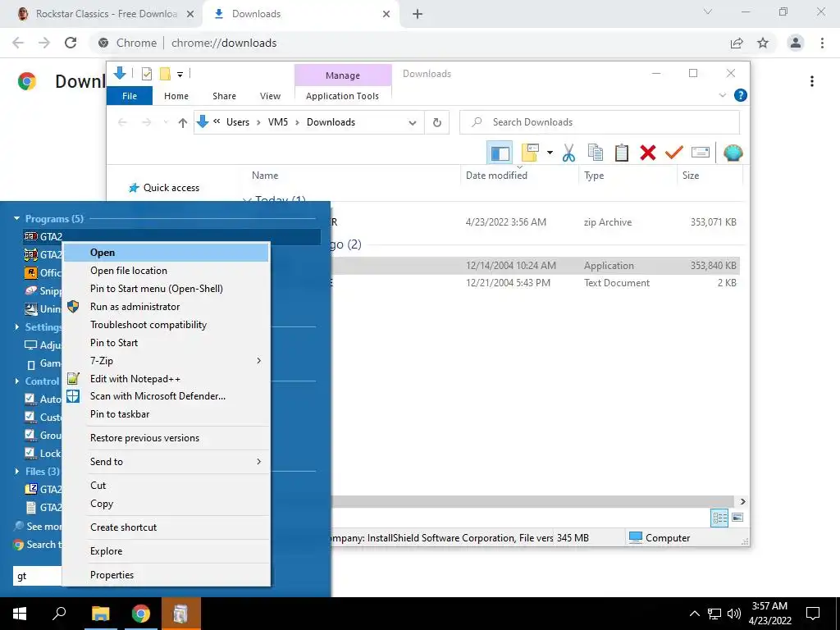The width and height of the screenshot is (840, 630).
Task: Click the red X Delete icon in Explorer toolbar
Action: point(648,153)
